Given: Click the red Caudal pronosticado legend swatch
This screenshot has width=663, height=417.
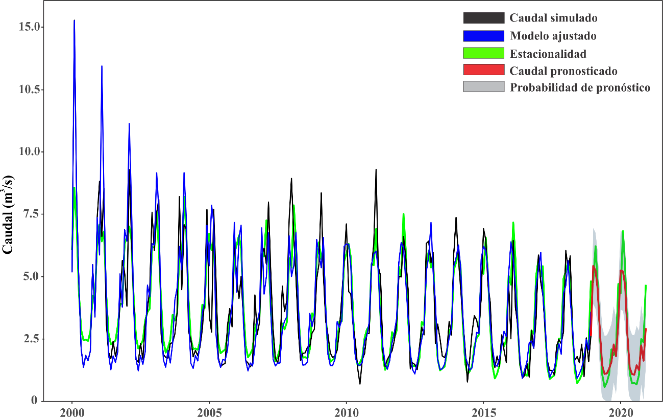Looking at the screenshot, I should pyautogui.click(x=483, y=71).
